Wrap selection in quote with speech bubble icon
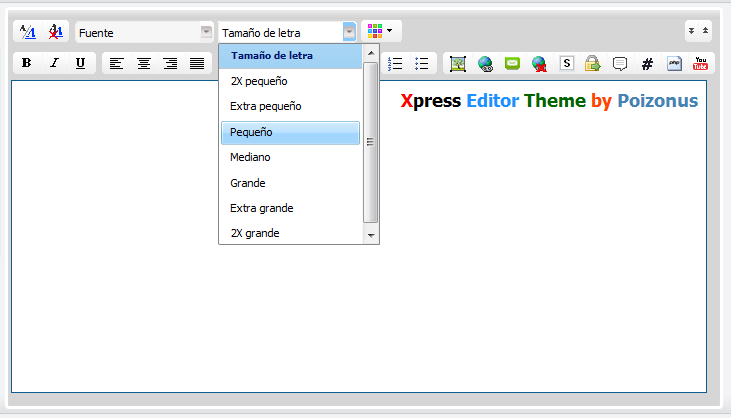Image resolution: width=731 pixels, height=418 pixels. point(620,63)
